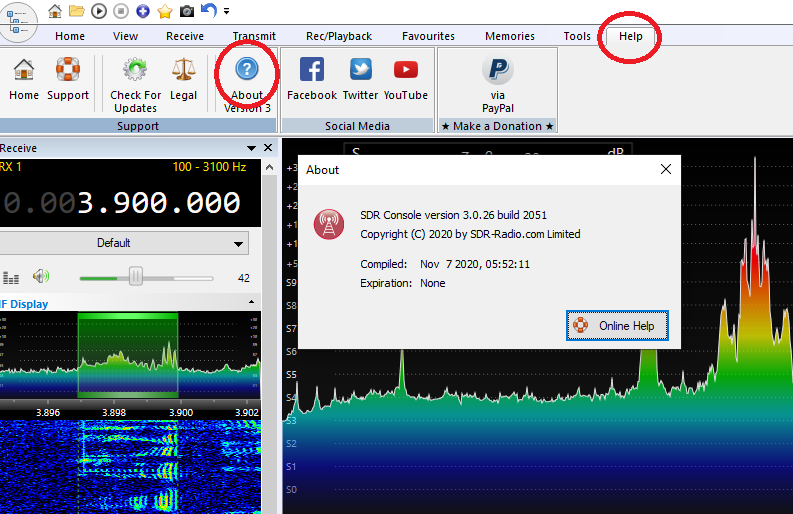The width and height of the screenshot is (793, 514).
Task: Open the Facebook social media link
Action: [312, 70]
